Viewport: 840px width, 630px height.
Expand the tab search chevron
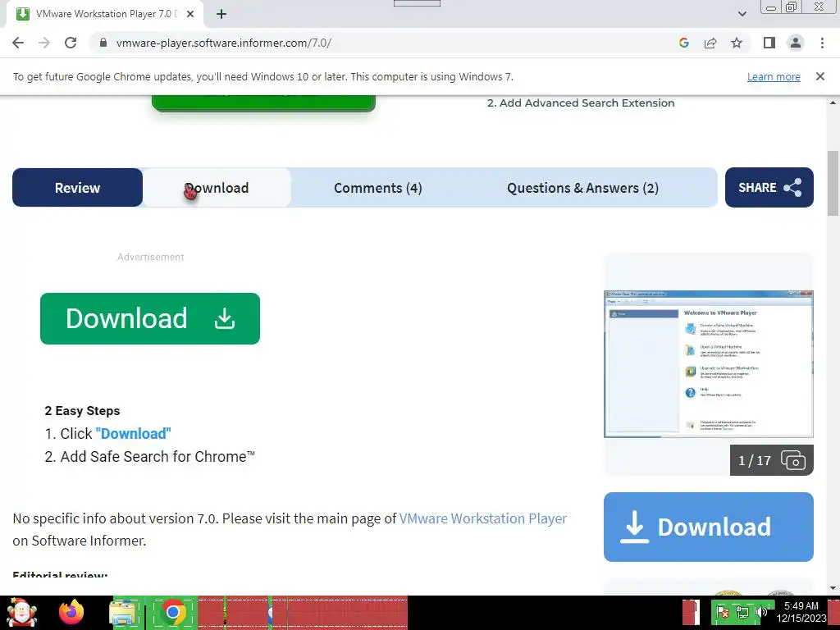(742, 14)
